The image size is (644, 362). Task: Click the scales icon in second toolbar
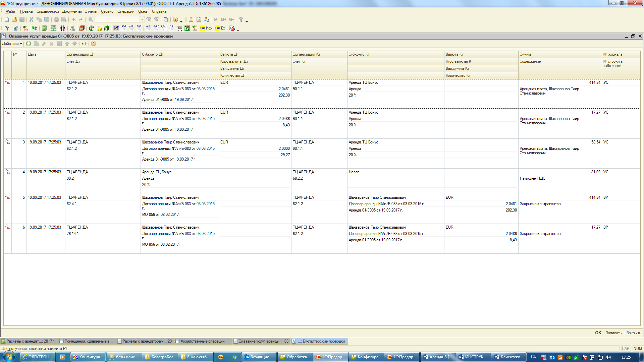point(91,28)
